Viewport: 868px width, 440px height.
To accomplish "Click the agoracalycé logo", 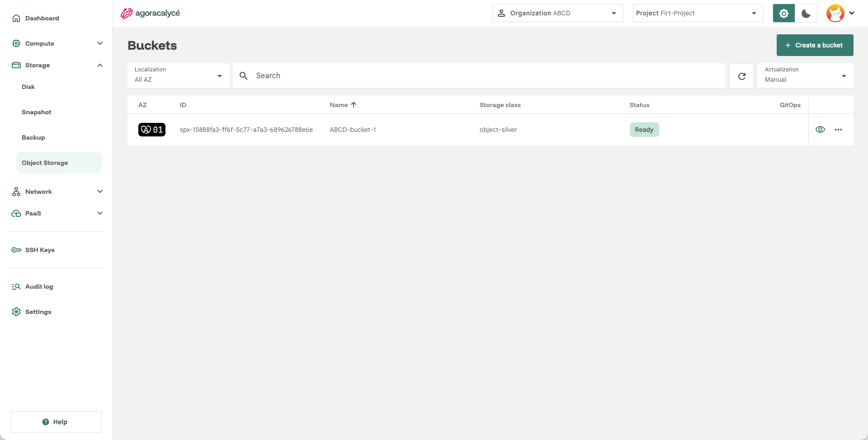I will tap(150, 13).
